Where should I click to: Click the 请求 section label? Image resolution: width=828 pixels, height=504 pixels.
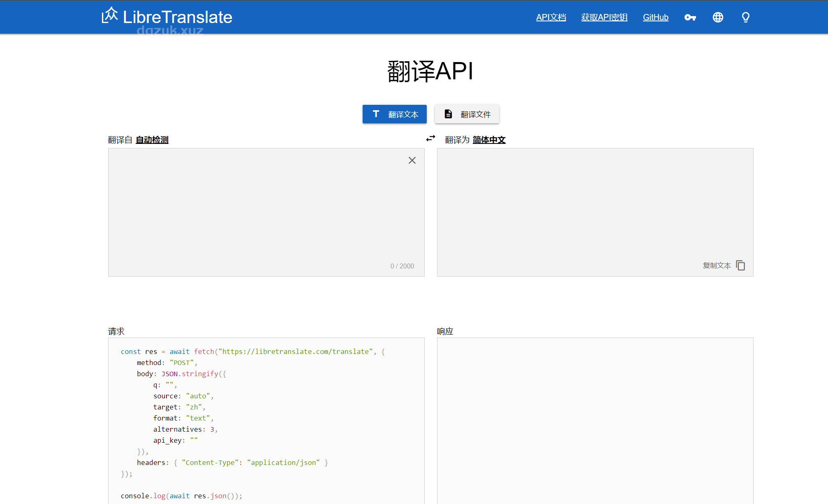pos(116,331)
